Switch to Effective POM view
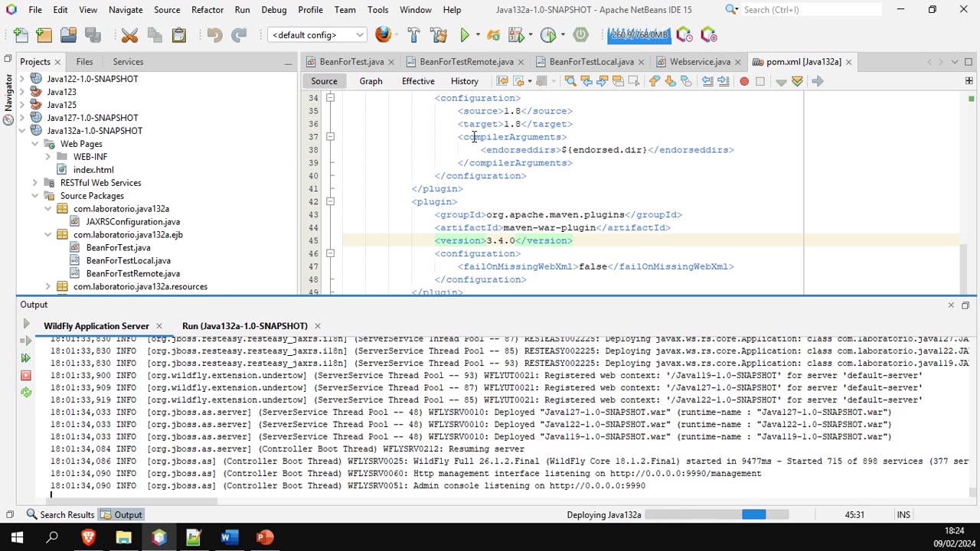This screenshot has width=980, height=551. (418, 81)
